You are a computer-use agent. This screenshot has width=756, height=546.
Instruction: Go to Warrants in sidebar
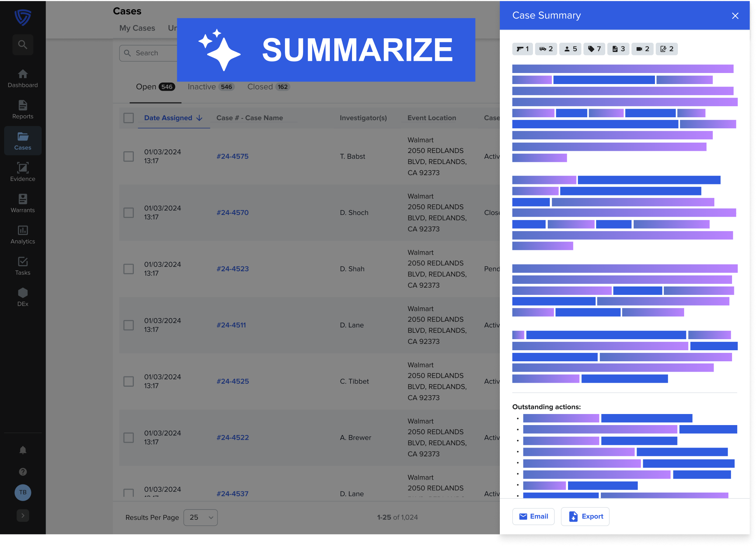pyautogui.click(x=22, y=203)
